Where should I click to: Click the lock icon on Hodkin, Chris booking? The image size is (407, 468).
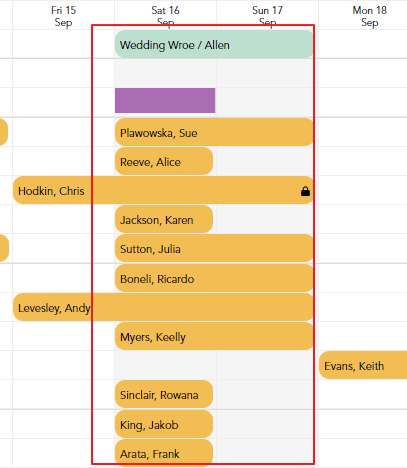click(x=305, y=191)
